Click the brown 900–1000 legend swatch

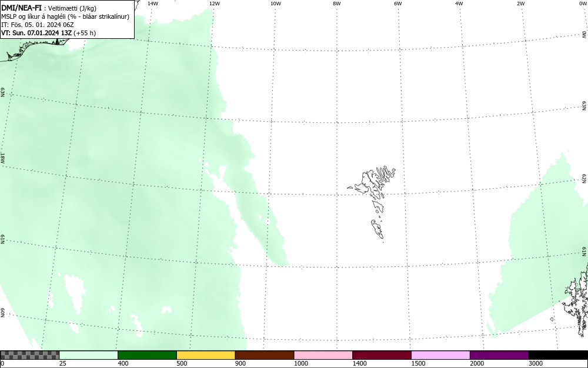pyautogui.click(x=265, y=355)
